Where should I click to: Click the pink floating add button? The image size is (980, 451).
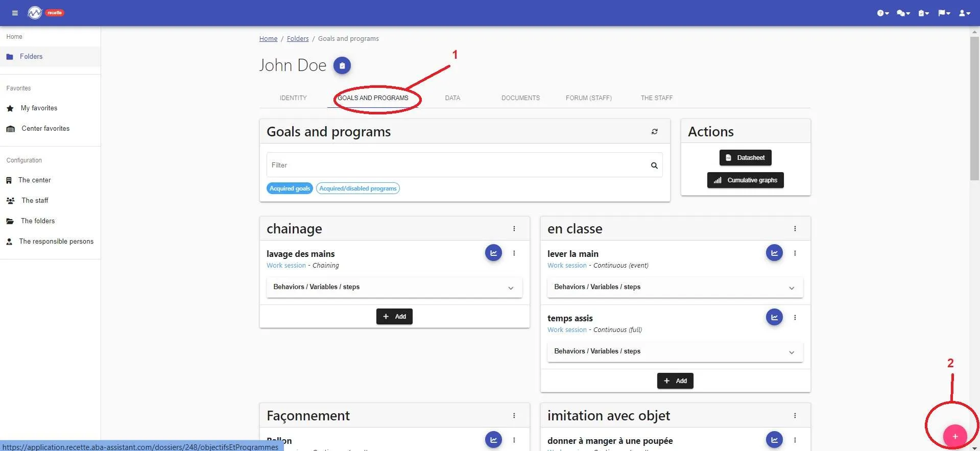[955, 436]
